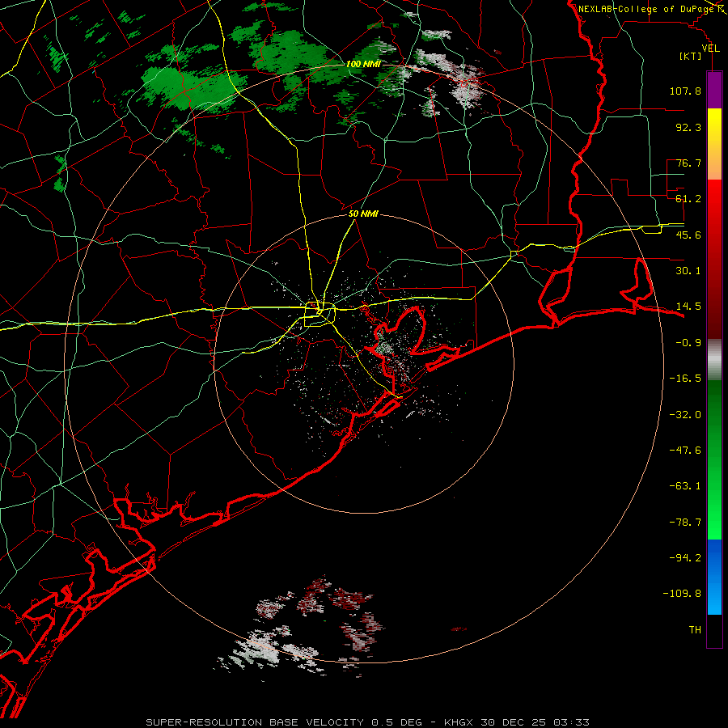Screen dimensions: 728x728
Task: Click the -32.0 velocity scale value
Action: point(685,415)
